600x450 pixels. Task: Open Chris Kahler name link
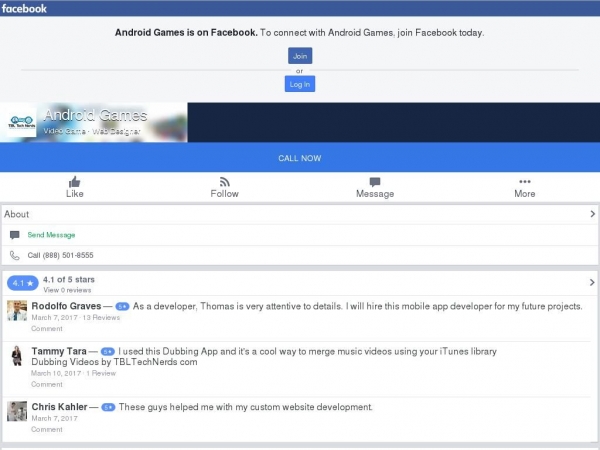click(x=59, y=407)
